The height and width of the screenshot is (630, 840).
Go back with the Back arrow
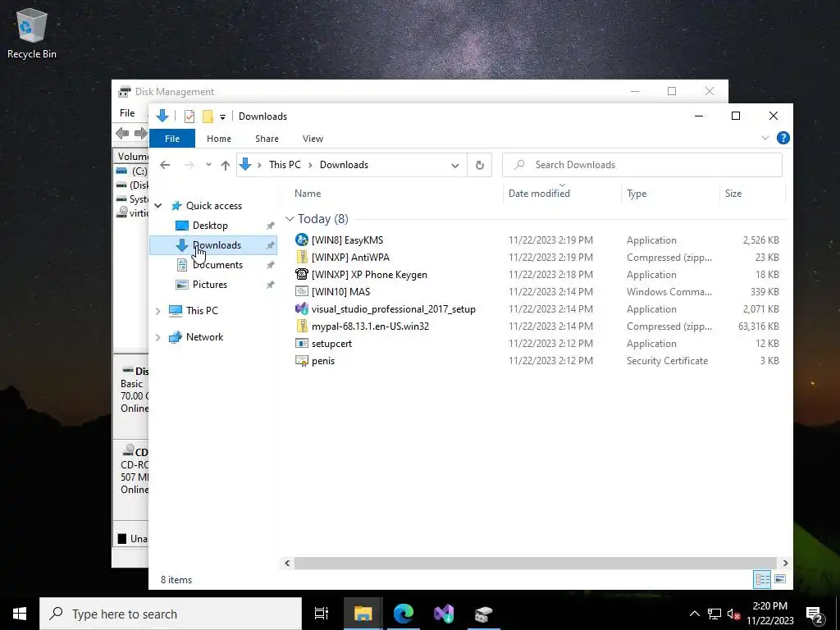[165, 165]
